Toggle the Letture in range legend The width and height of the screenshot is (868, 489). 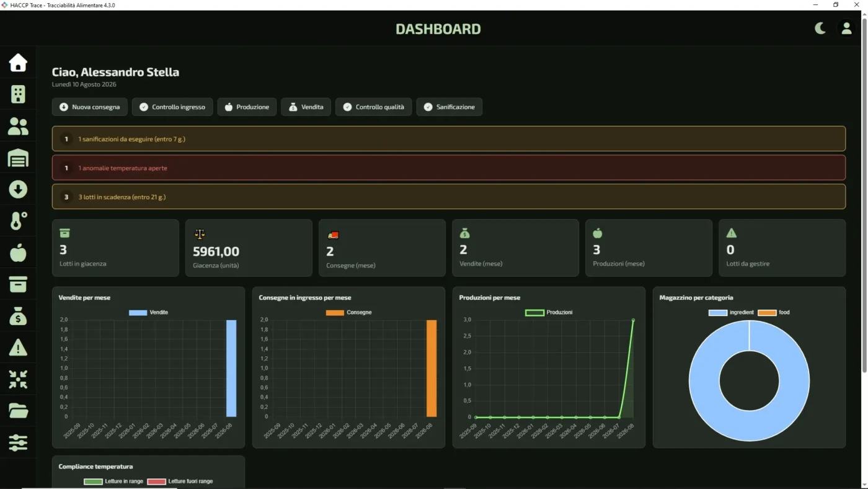coord(113,481)
